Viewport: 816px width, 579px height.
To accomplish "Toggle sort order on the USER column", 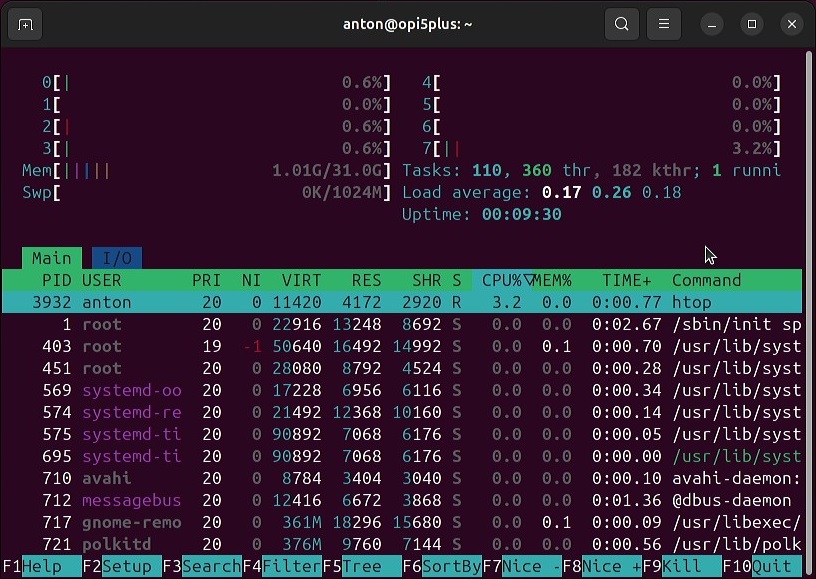I will pos(103,280).
